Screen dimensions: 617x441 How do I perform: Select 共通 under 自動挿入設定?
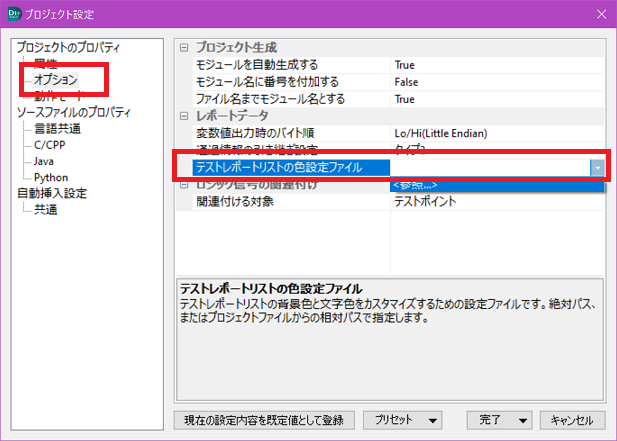point(46,209)
